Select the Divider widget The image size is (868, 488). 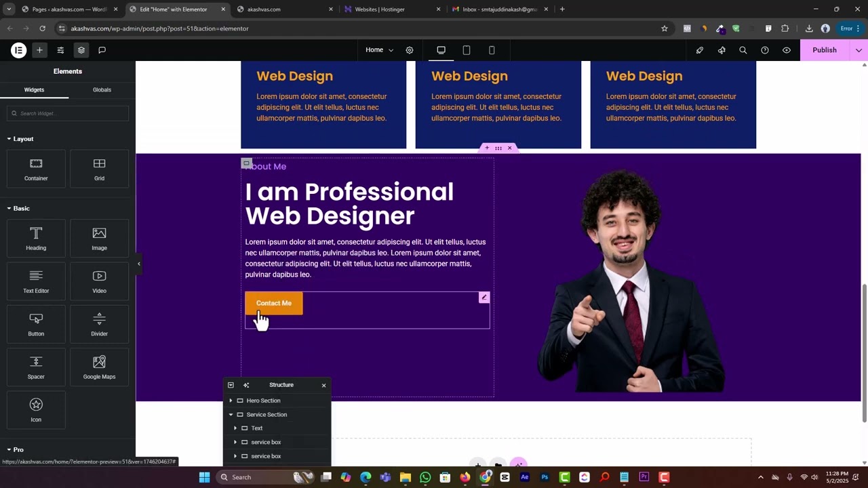click(x=99, y=324)
